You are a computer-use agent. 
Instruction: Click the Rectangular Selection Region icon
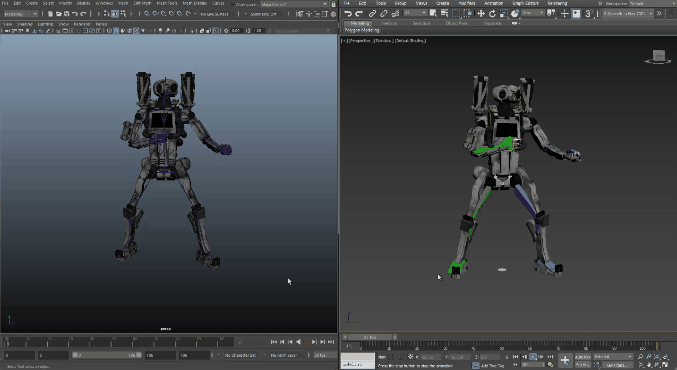(456, 14)
